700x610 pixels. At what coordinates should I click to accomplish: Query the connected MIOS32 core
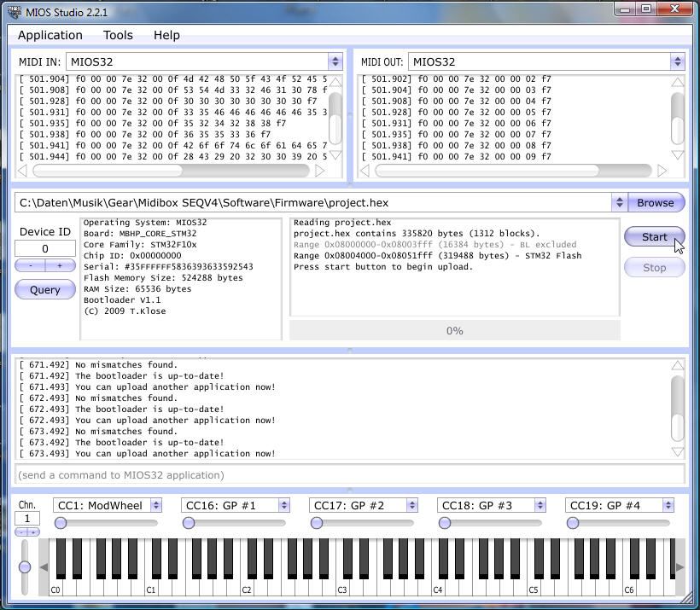tap(45, 289)
